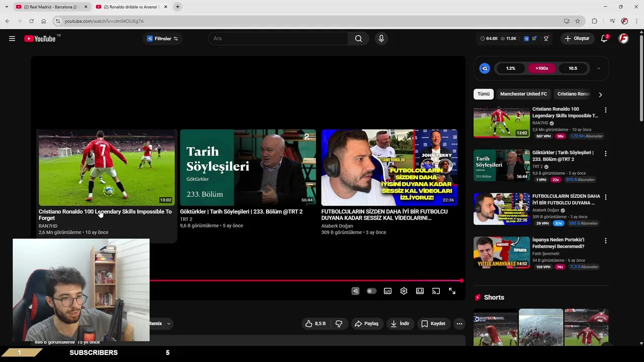The image size is (644, 362).
Task: Open the vidIQ icon in the header stats bar
Action: [526, 39]
